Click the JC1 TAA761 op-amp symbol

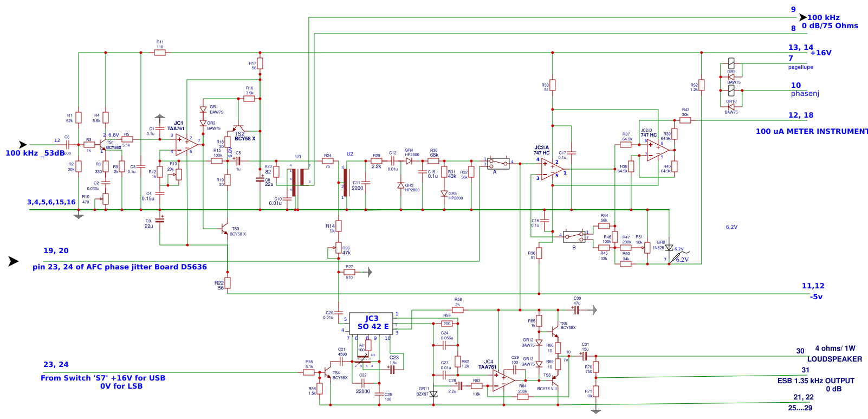point(186,144)
